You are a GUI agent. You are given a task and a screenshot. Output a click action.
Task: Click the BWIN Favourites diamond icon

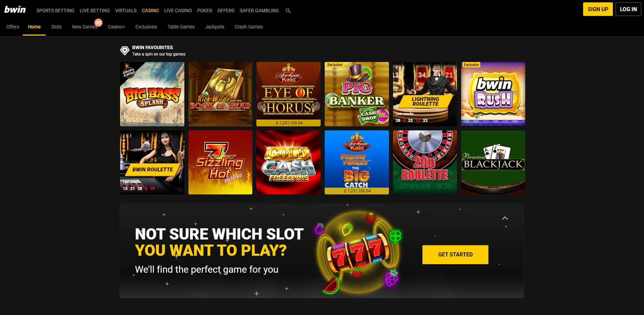[x=125, y=51]
